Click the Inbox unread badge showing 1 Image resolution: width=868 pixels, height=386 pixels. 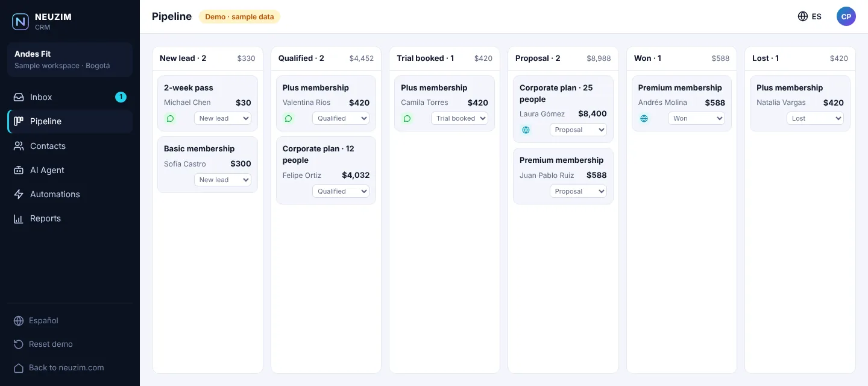click(x=121, y=97)
